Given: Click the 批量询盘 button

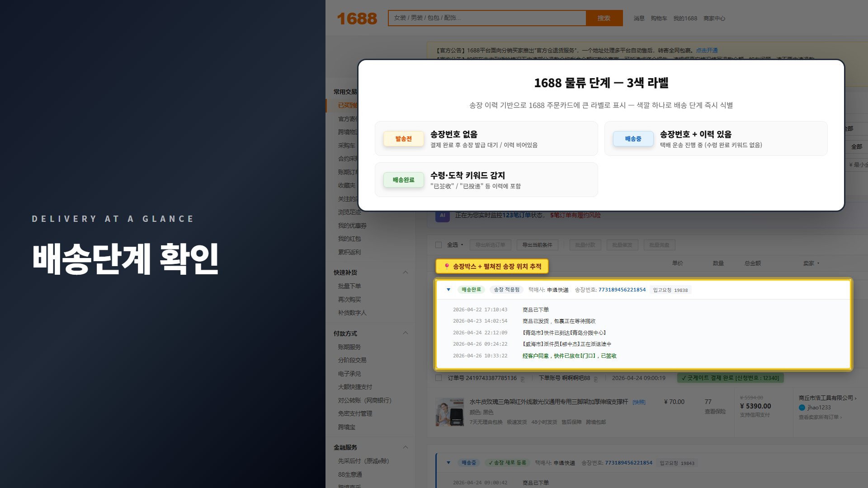Looking at the screenshot, I should pyautogui.click(x=659, y=245).
